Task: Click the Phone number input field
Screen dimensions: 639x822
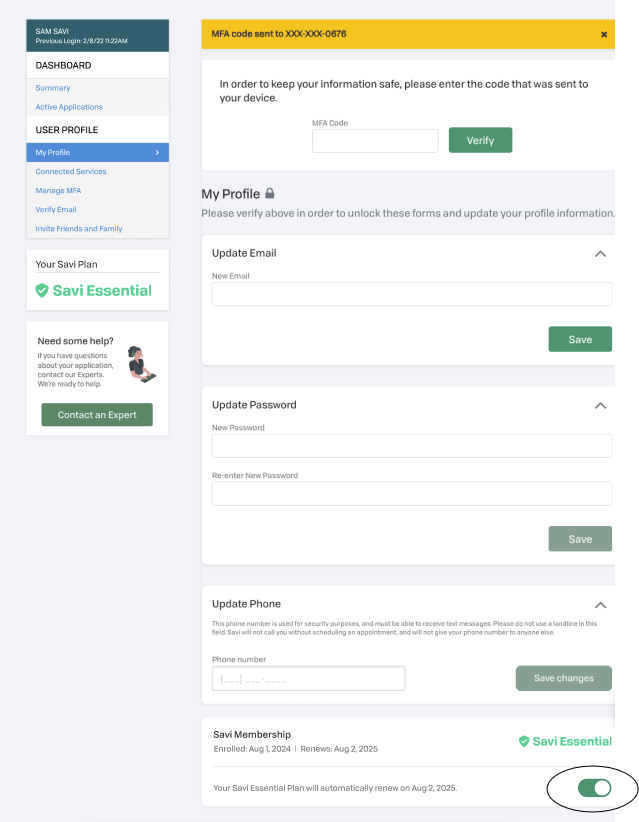Action: tap(308, 679)
